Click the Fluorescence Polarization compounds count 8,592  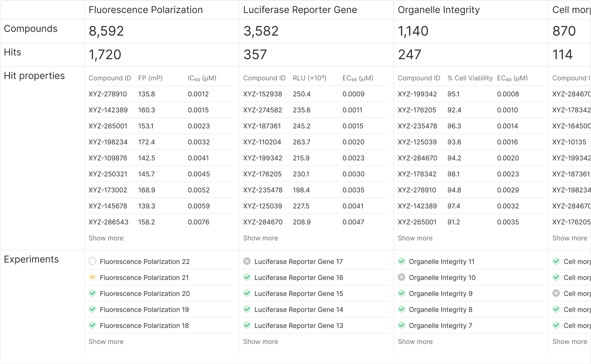point(106,31)
